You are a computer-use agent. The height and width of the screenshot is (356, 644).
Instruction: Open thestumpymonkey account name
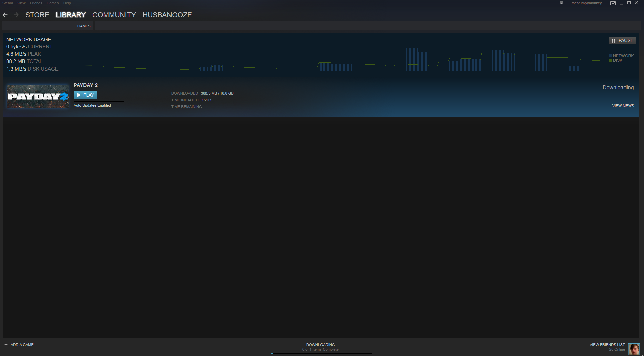(586, 3)
